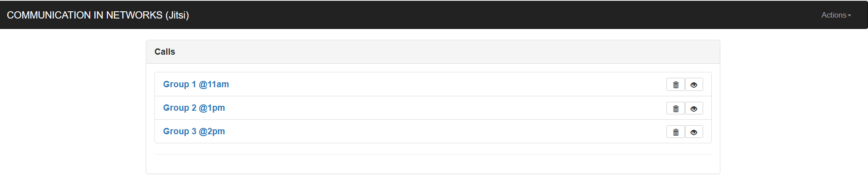868x184 pixels.
Task: Join the Group 2 @1pm call
Action: point(194,108)
